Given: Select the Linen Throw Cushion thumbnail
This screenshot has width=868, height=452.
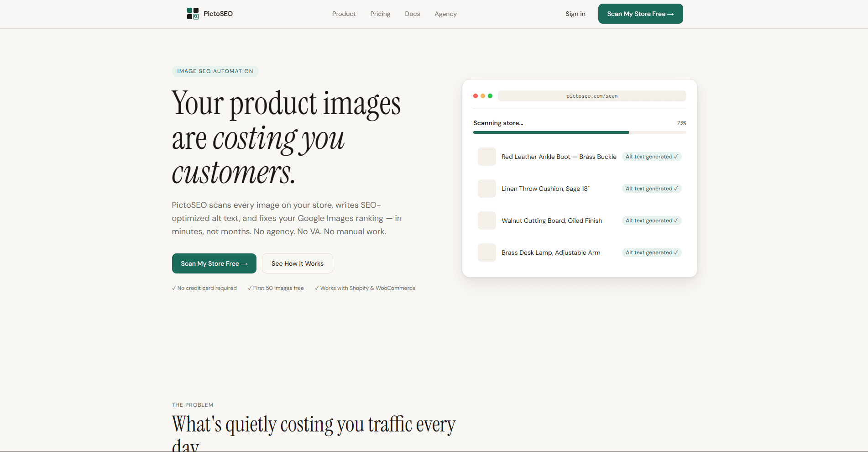Looking at the screenshot, I should tap(487, 189).
